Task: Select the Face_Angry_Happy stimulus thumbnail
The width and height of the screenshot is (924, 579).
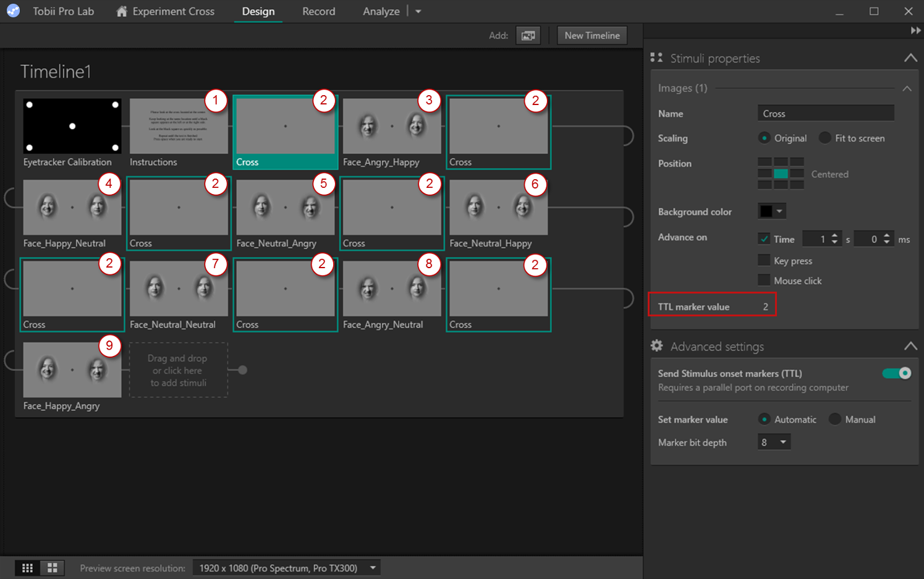Action: 391,127
